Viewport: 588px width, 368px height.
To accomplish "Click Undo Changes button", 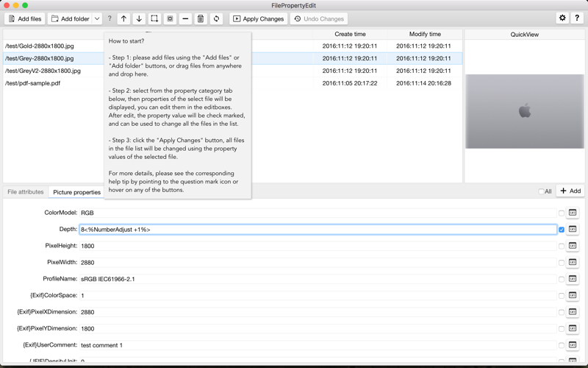I will 319,19.
